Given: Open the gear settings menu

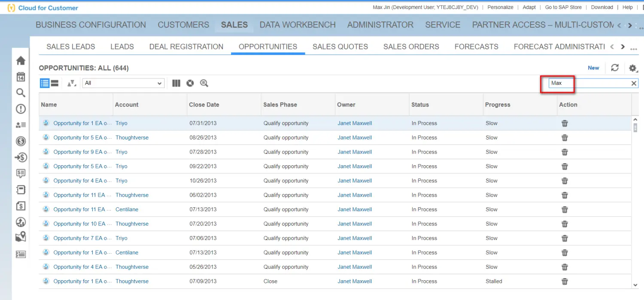Looking at the screenshot, I should pos(633,68).
